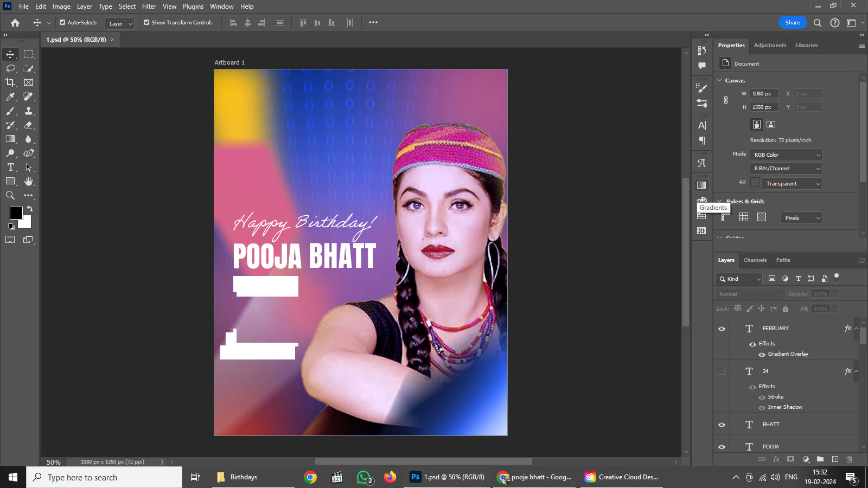The width and height of the screenshot is (868, 488).
Task: Select the Brush tool
Action: coord(10,111)
